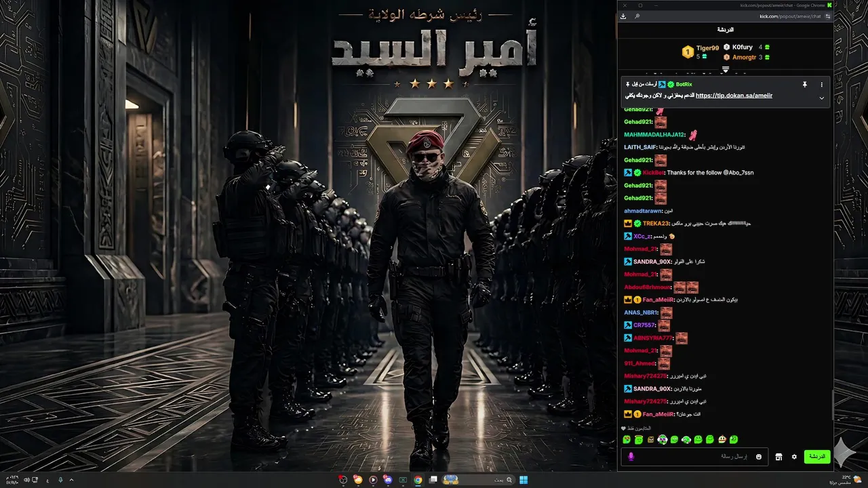
Task: Open the three-dot menu on the pinned message
Action: coord(821,85)
